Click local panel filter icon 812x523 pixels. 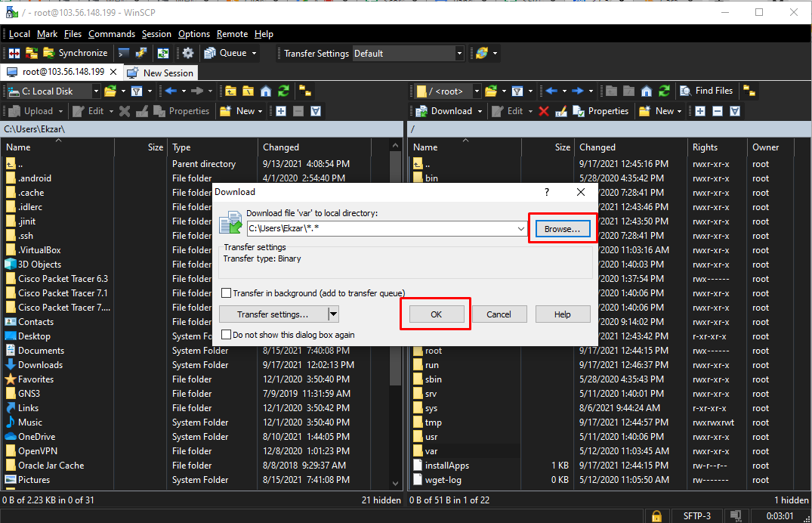pos(137,91)
